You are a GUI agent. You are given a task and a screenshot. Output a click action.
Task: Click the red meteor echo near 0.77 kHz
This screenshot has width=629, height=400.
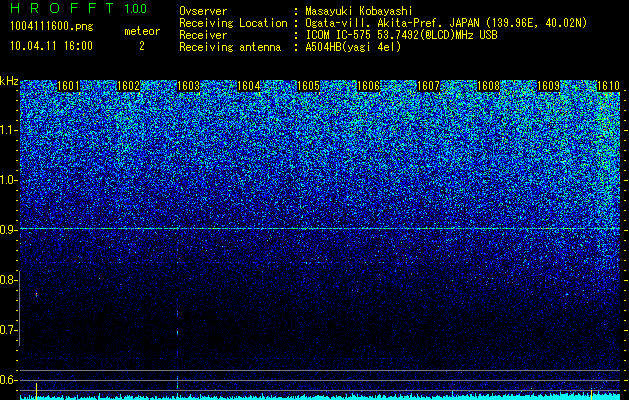coord(37,294)
